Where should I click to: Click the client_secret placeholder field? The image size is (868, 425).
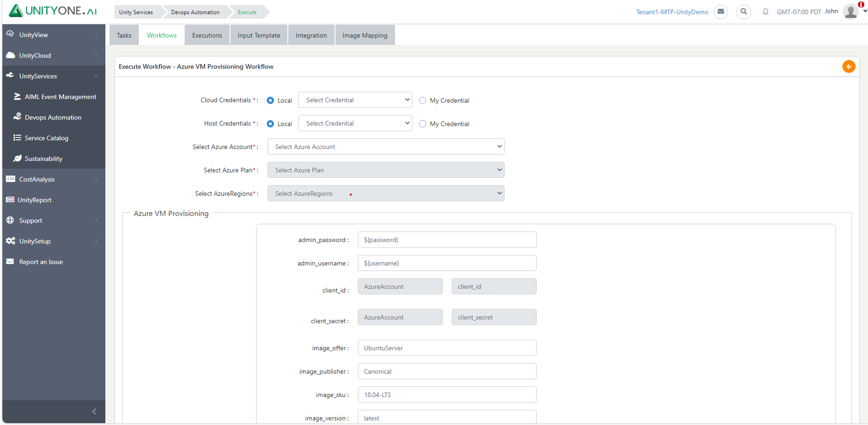point(494,317)
